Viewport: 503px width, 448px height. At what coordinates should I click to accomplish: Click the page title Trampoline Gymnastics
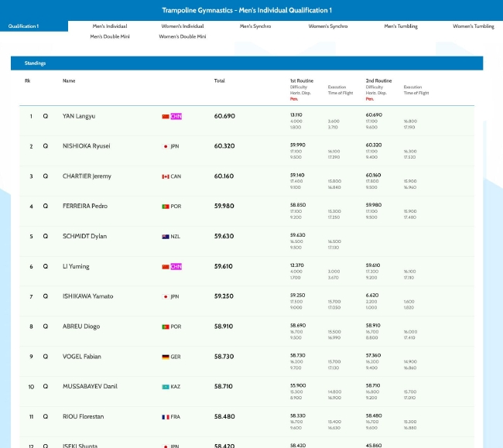[247, 10]
